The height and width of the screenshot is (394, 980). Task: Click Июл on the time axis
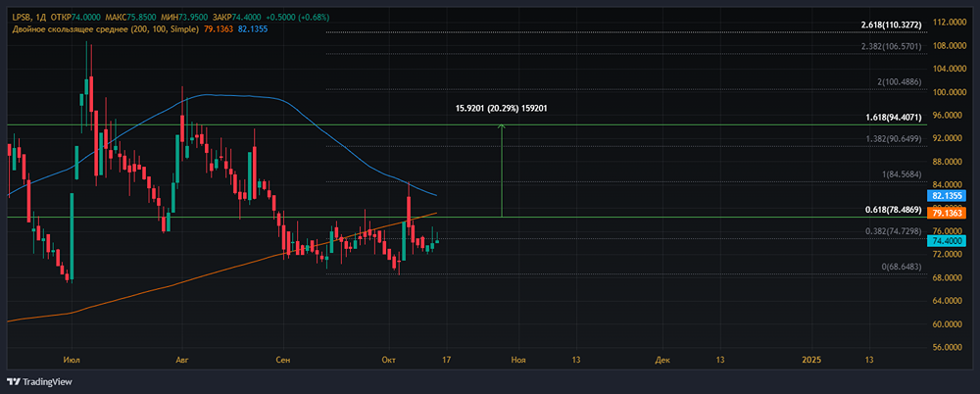click(72, 360)
